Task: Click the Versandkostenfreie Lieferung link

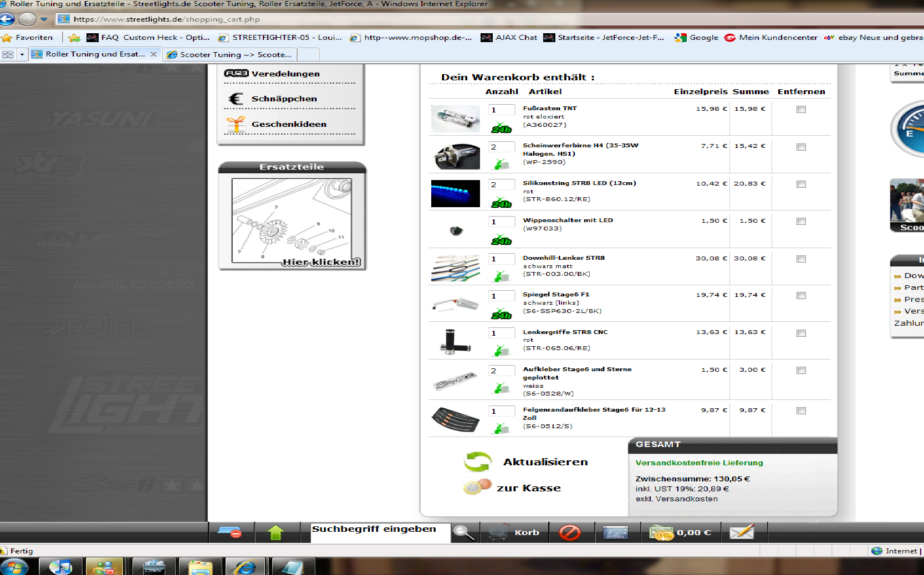Action: click(x=699, y=463)
